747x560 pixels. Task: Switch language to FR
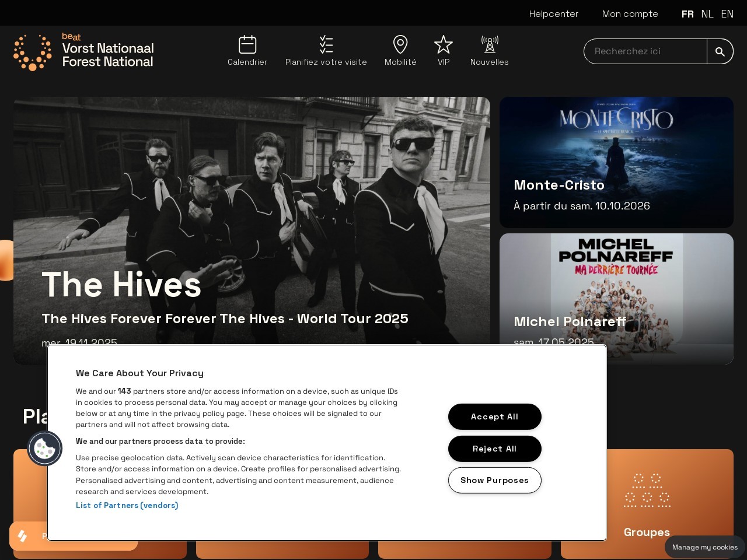[x=687, y=13]
